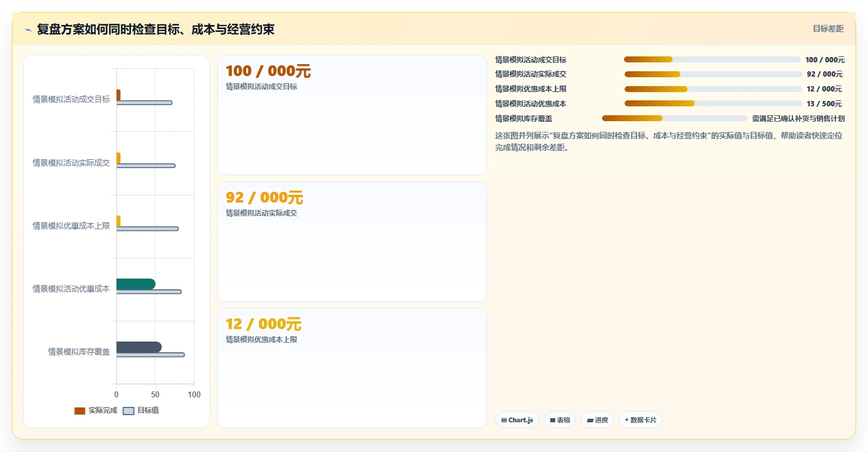Click the small 92 / 000元 value beside progress bar
Screen dimensions: 868x452
825,74
